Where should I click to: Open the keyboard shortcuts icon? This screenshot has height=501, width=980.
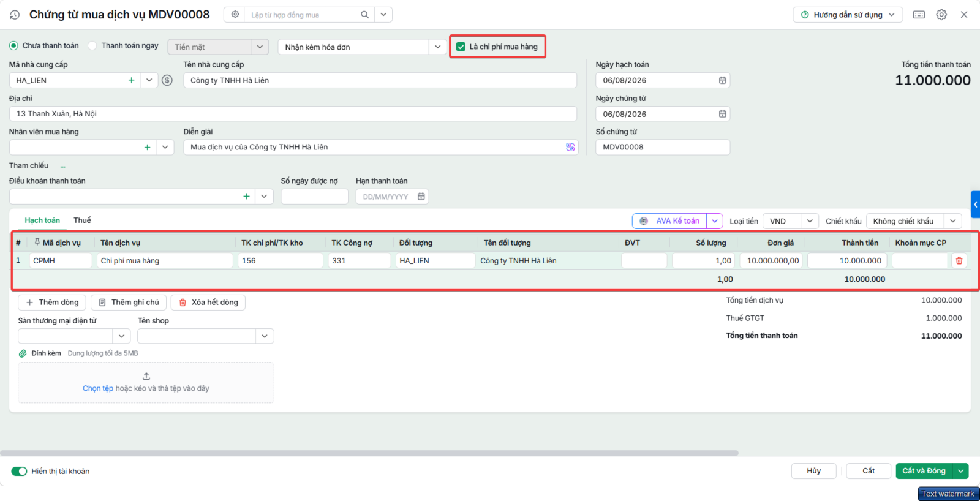919,15
